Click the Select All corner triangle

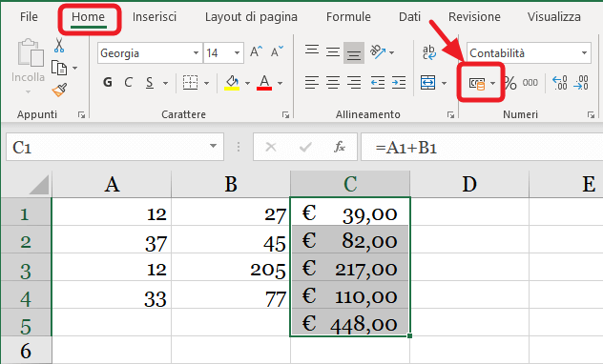pos(39,185)
